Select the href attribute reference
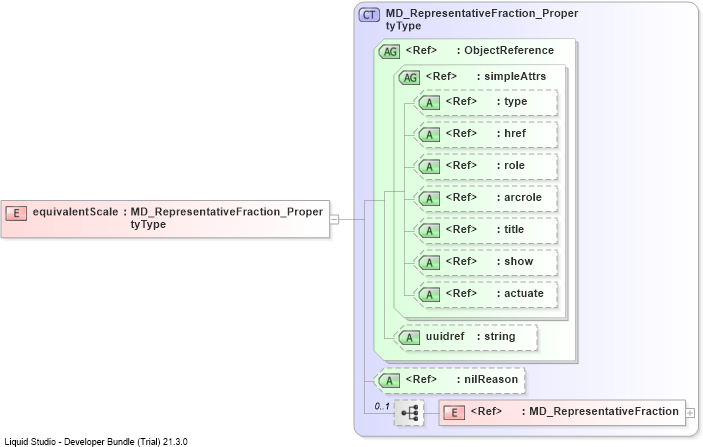The height and width of the screenshot is (447, 703). [486, 134]
